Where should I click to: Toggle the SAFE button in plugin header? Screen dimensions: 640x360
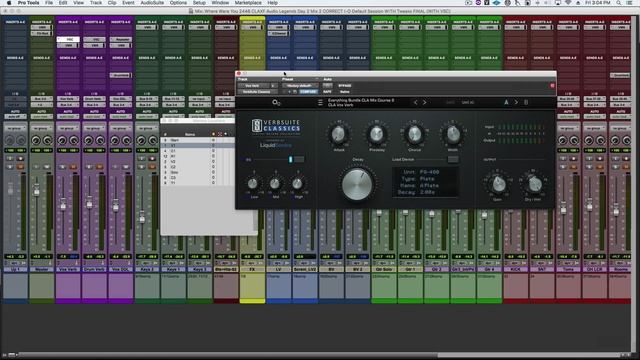pos(327,92)
